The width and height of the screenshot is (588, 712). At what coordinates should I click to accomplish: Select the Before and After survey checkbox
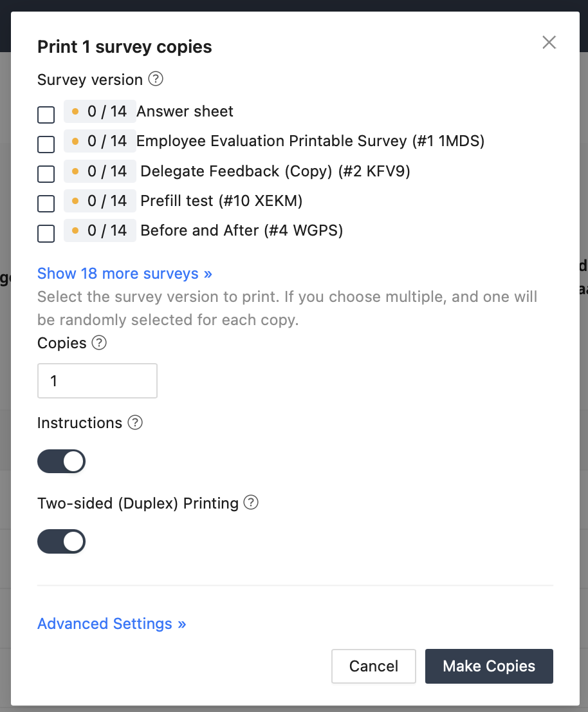click(x=46, y=233)
